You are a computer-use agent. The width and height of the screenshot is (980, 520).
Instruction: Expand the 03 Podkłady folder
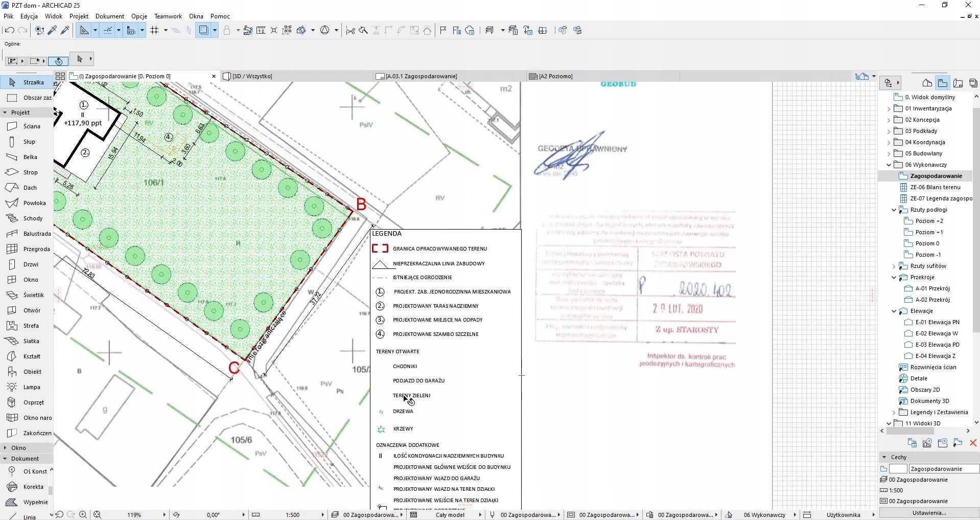tap(889, 131)
